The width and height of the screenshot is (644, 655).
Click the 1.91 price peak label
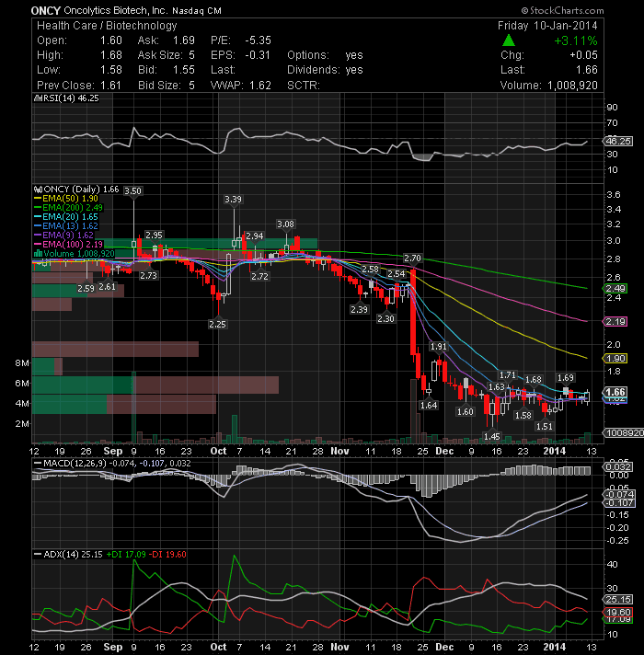[439, 347]
